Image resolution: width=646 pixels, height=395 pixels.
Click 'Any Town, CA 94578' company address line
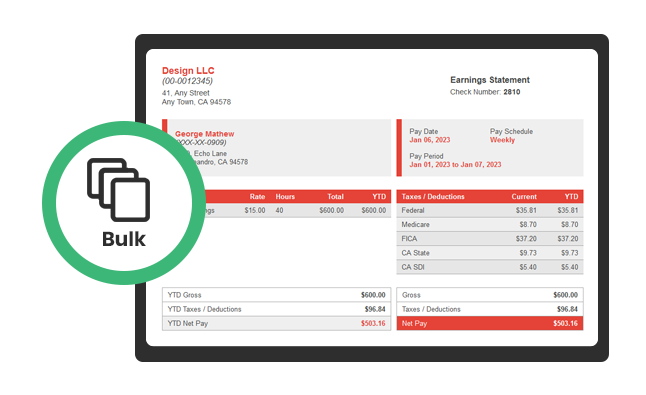coord(196,102)
